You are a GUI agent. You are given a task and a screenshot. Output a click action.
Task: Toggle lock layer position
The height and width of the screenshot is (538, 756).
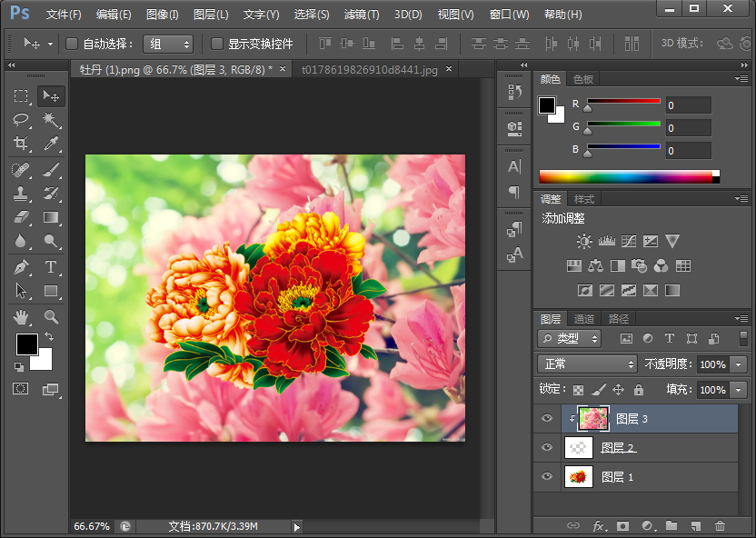point(618,390)
